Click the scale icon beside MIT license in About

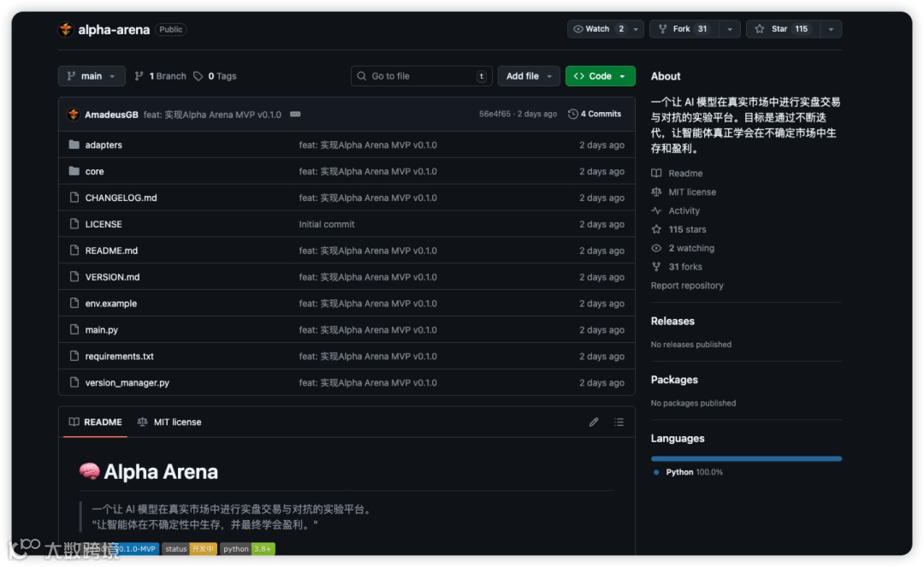pos(656,192)
